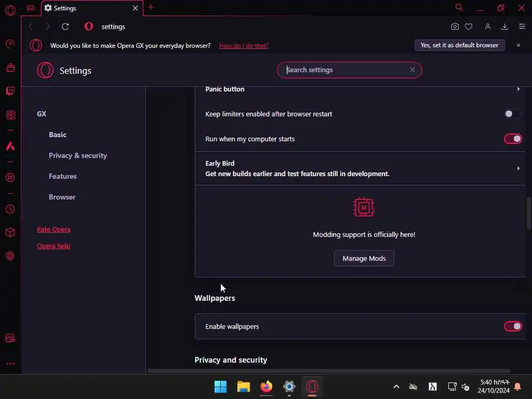Switch to the Settings tab
Image resolution: width=532 pixels, height=399 pixels.
(x=91, y=8)
